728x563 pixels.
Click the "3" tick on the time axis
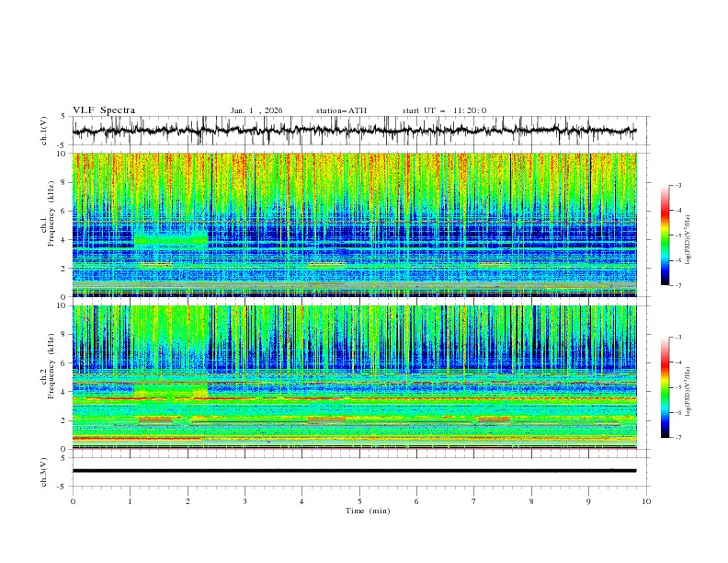click(x=245, y=501)
